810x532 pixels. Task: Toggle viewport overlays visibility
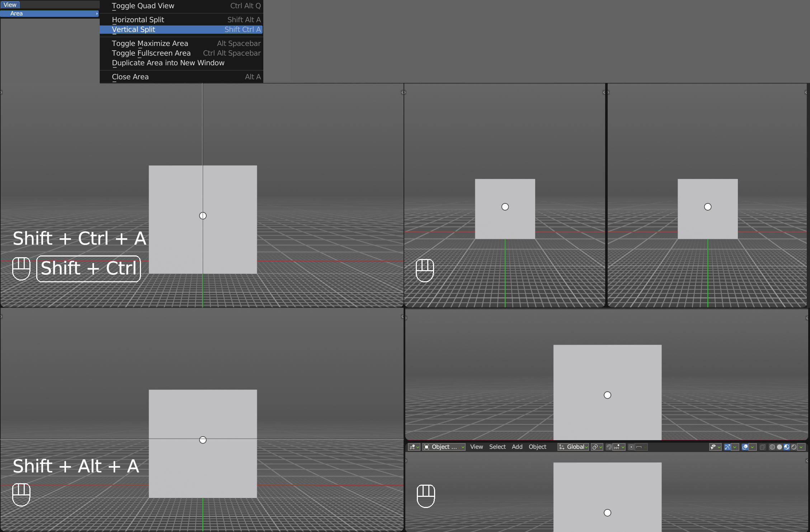pyautogui.click(x=745, y=447)
